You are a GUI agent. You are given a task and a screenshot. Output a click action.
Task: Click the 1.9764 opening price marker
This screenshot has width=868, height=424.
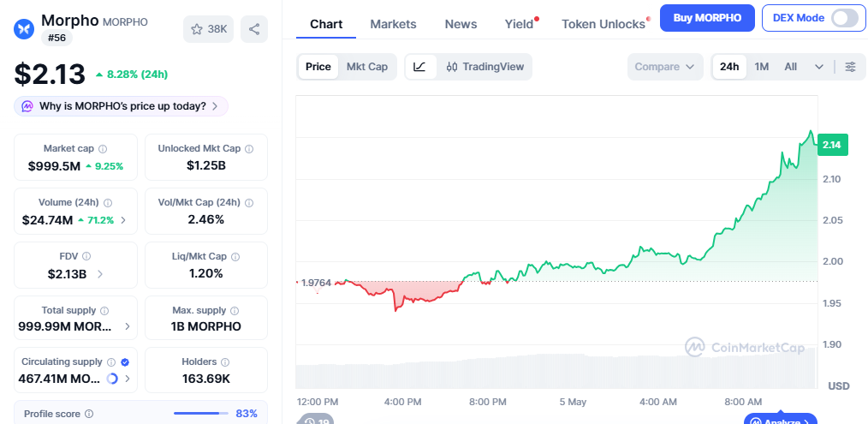coord(316,283)
